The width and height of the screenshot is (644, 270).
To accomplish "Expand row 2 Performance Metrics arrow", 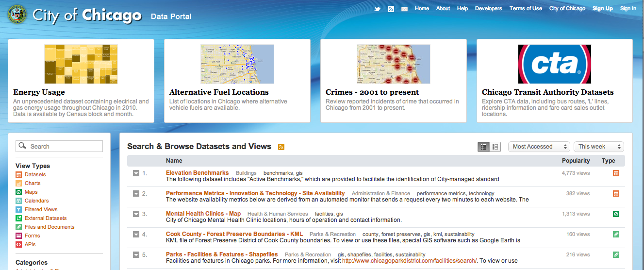I will pos(136,193).
